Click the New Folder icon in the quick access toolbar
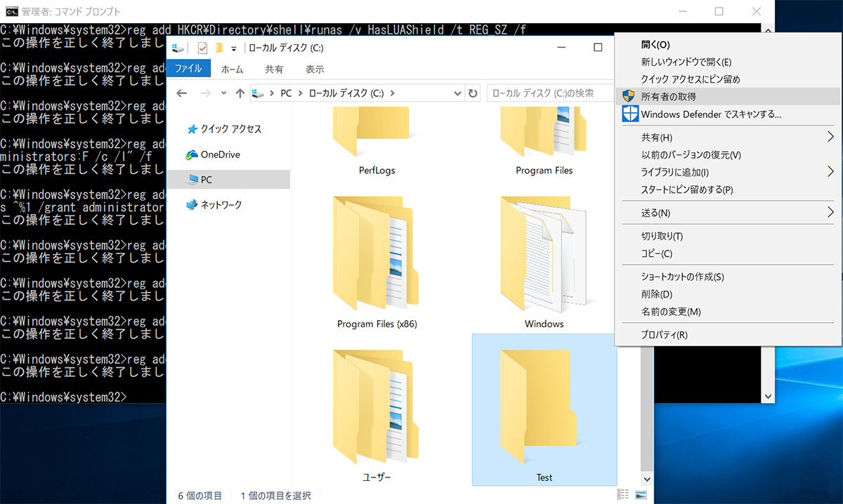The height and width of the screenshot is (504, 843). pos(218,46)
